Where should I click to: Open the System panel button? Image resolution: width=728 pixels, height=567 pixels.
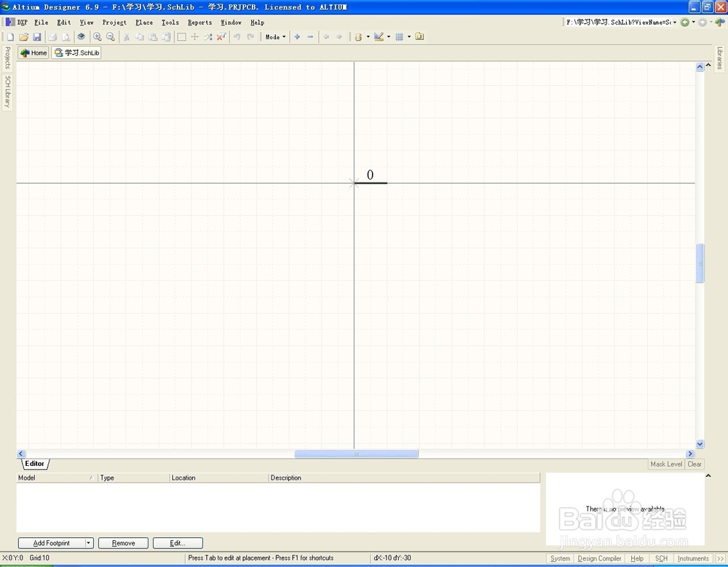[x=560, y=559]
